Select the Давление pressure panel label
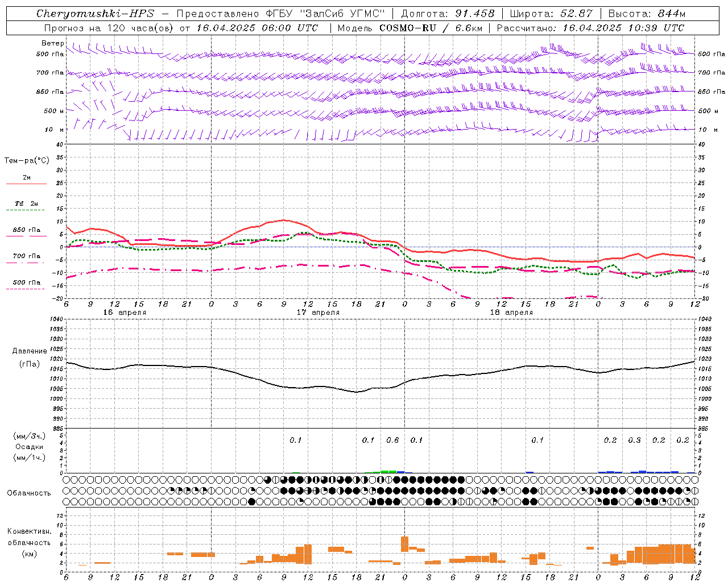728x582 pixels. click(x=30, y=351)
